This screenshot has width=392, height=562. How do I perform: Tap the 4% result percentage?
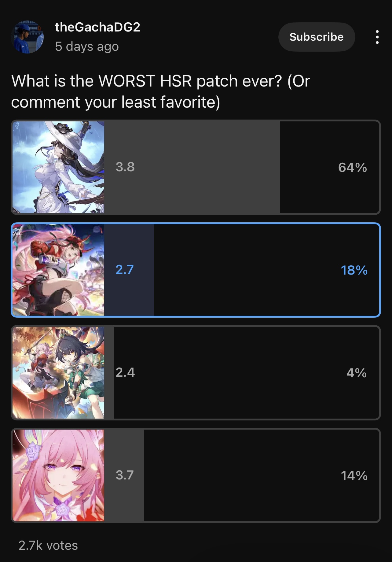(357, 373)
